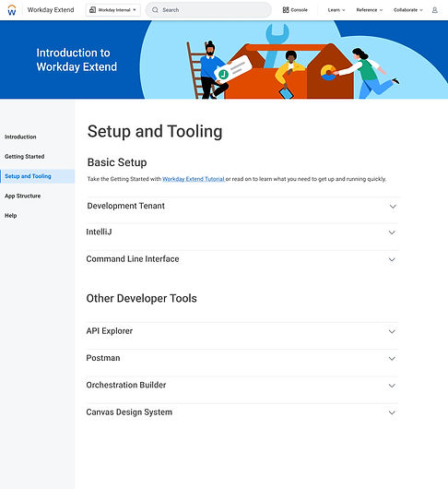Viewport: 448px width, 489px height.
Task: Open the user profile icon
Action: 434,10
